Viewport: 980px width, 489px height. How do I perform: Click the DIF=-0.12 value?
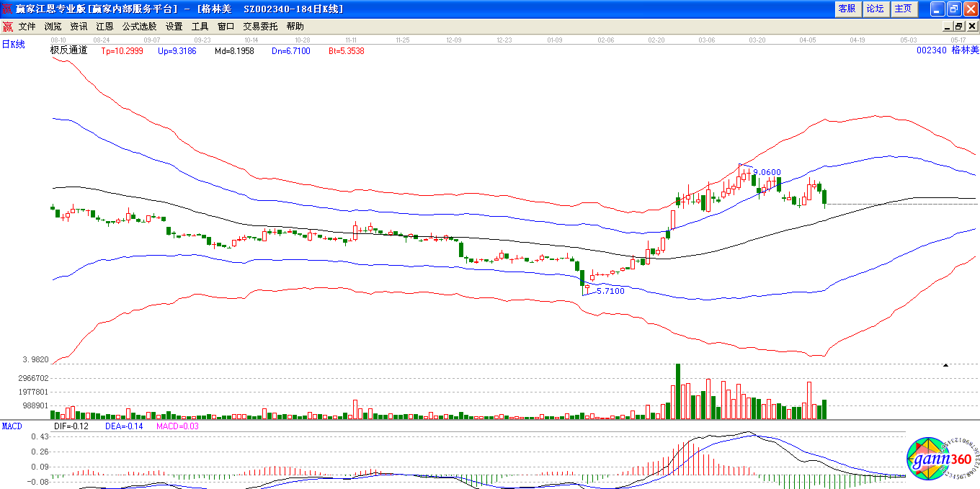click(71, 426)
